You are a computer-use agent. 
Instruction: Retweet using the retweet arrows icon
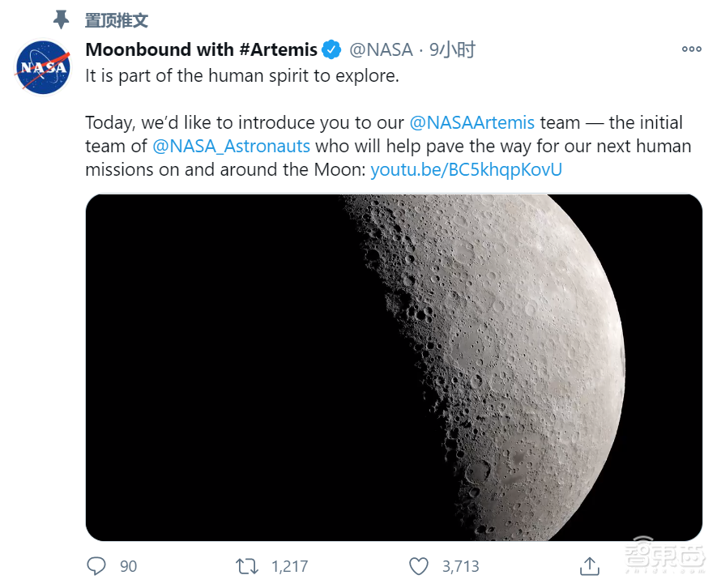point(245,565)
